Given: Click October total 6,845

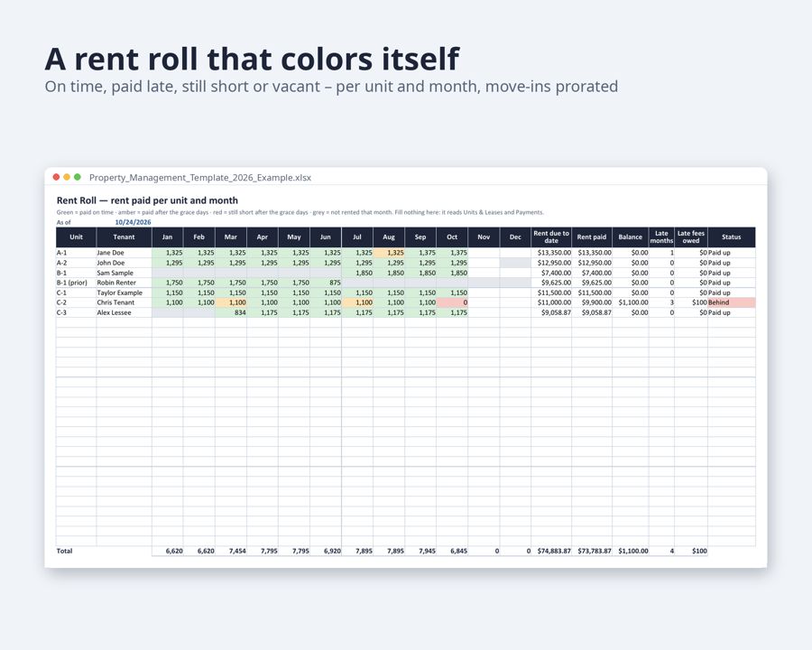Looking at the screenshot, I should (452, 551).
